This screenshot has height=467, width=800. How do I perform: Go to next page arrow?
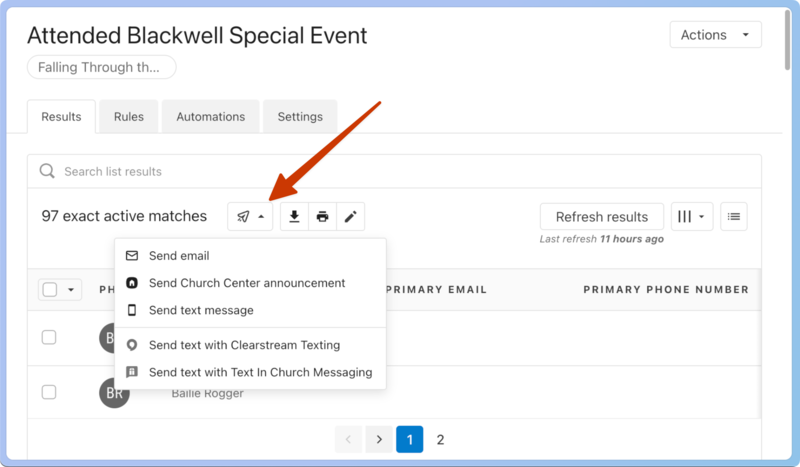tap(379, 439)
